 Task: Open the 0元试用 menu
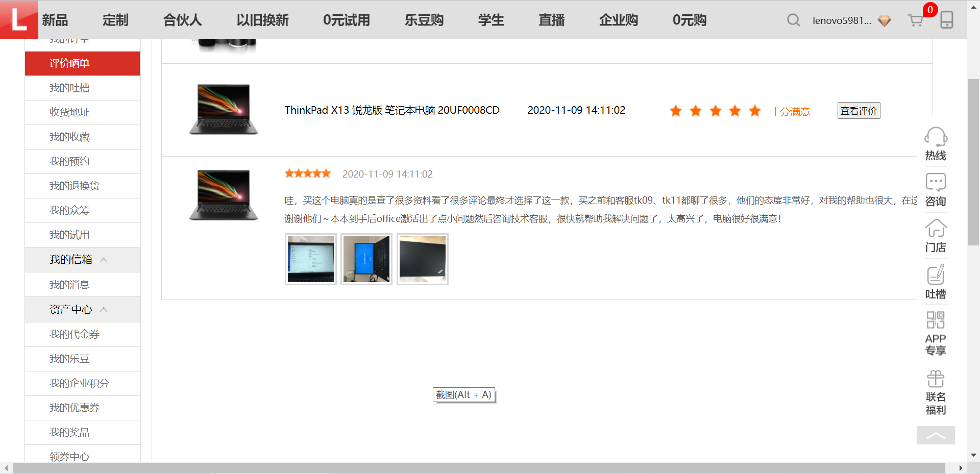[346, 20]
